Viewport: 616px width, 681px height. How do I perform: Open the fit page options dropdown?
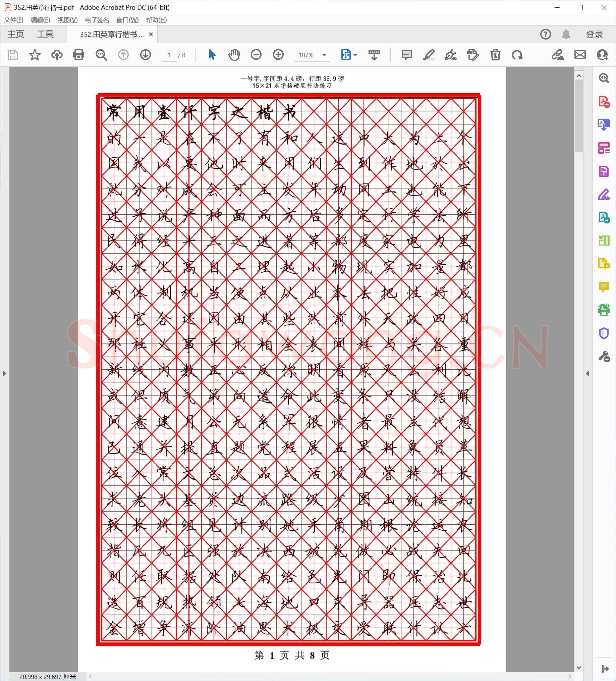(355, 55)
